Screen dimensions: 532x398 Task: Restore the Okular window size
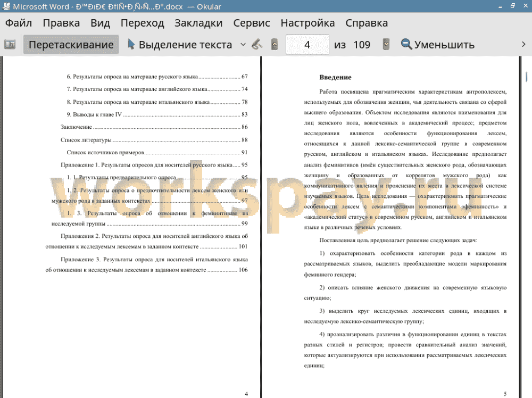513,6
